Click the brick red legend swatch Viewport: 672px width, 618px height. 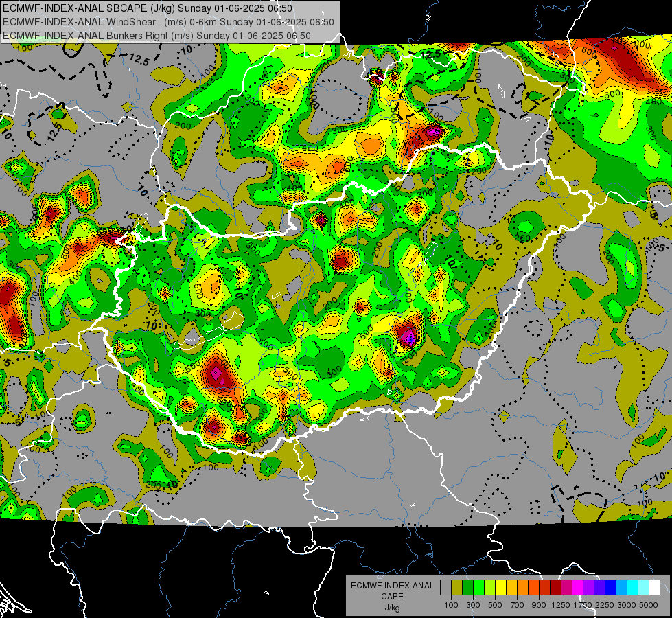[x=545, y=588]
